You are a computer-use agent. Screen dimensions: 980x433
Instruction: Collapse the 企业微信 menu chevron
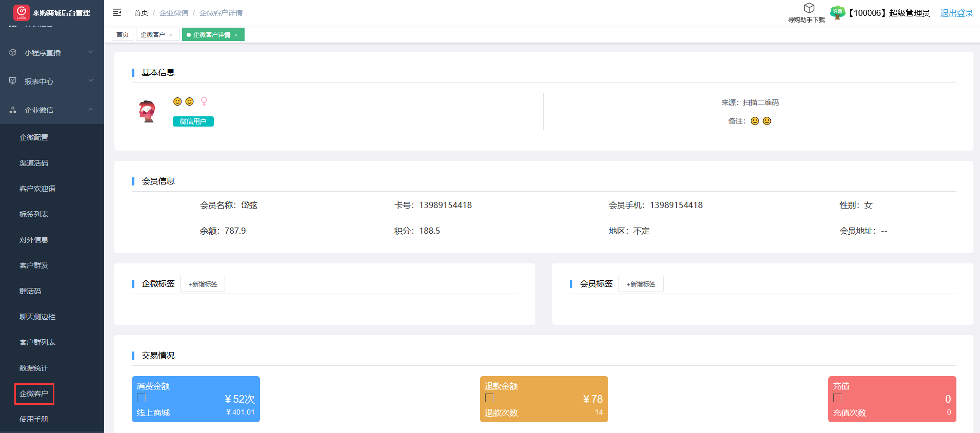pos(91,109)
